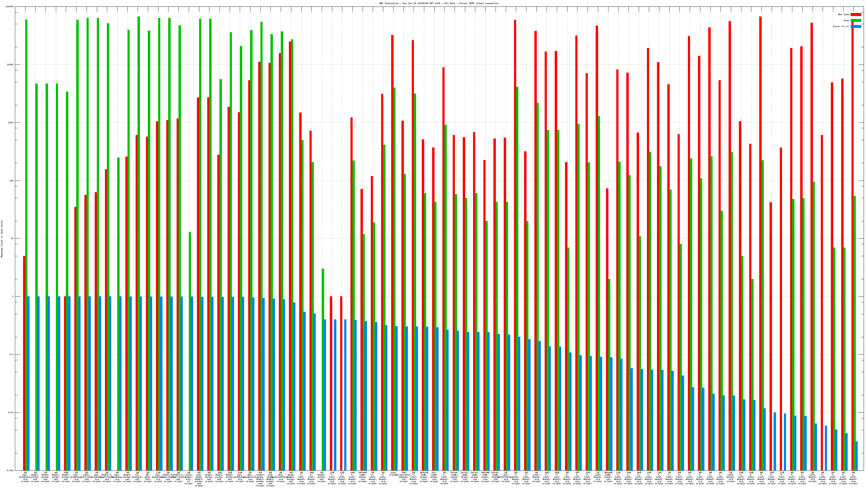Click the 10000 y-axis tick label
The width and height of the screenshot is (868, 488).
click(x=11, y=65)
